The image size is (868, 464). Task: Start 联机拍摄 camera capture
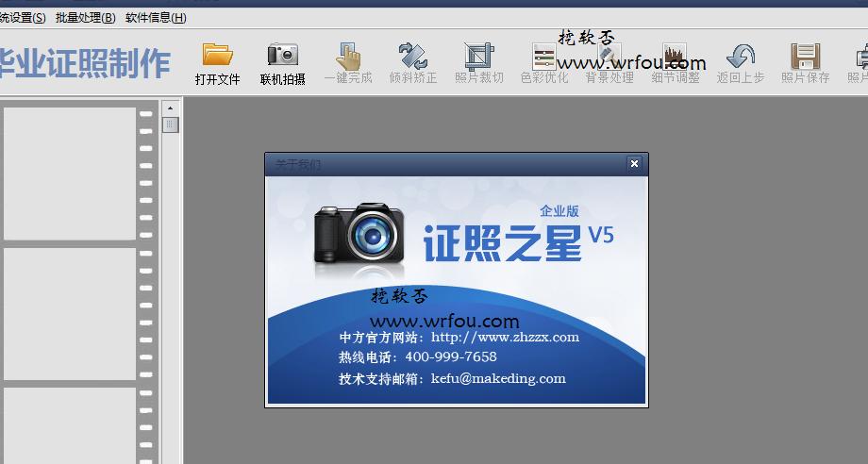pos(282,57)
